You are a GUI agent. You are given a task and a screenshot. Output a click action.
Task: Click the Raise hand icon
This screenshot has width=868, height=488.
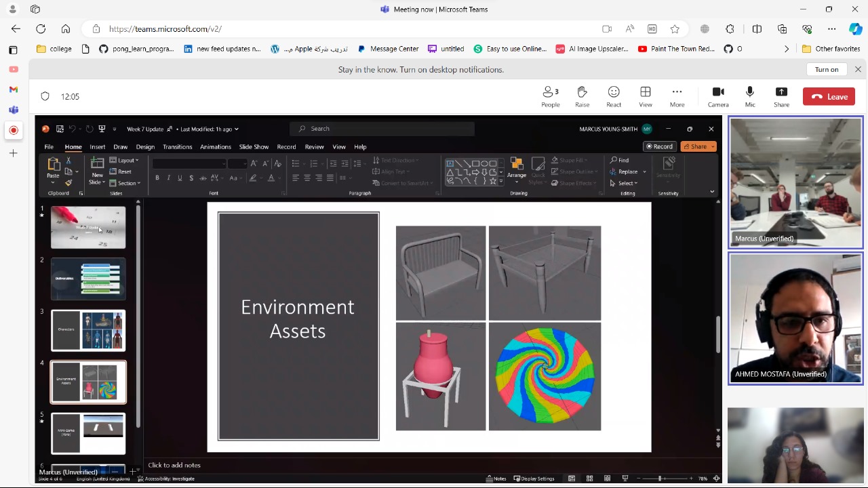point(582,96)
